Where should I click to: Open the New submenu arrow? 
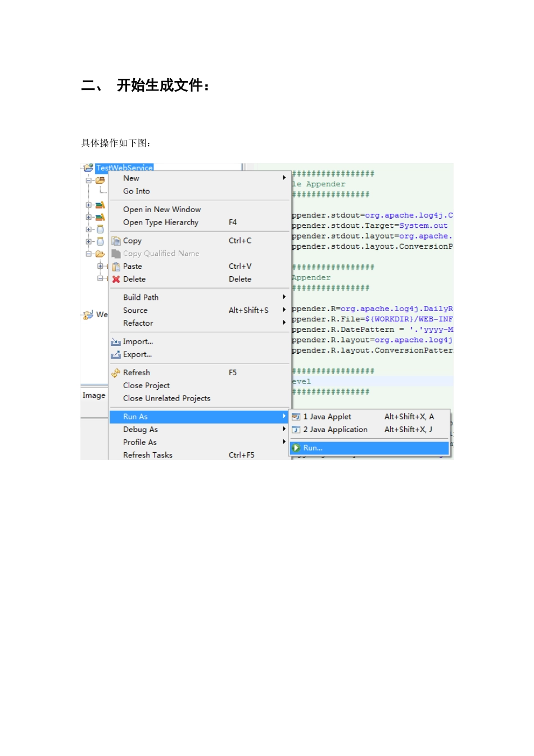[284, 178]
